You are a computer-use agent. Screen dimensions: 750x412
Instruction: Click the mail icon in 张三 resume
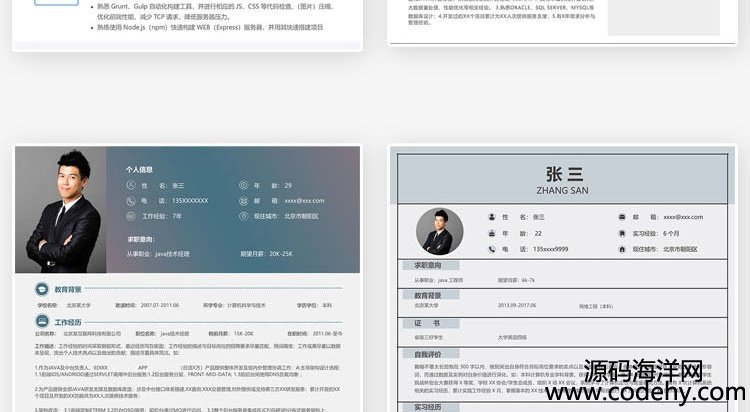click(x=622, y=217)
